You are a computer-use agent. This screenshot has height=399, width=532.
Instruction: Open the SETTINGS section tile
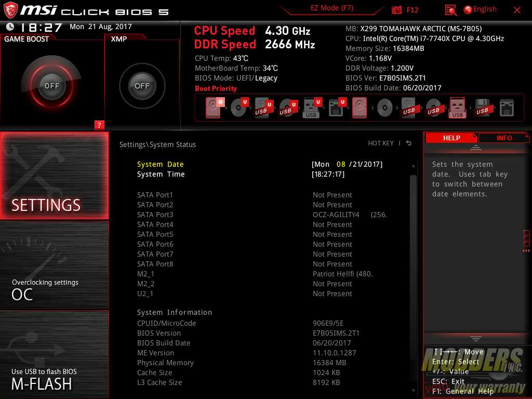[x=54, y=176]
